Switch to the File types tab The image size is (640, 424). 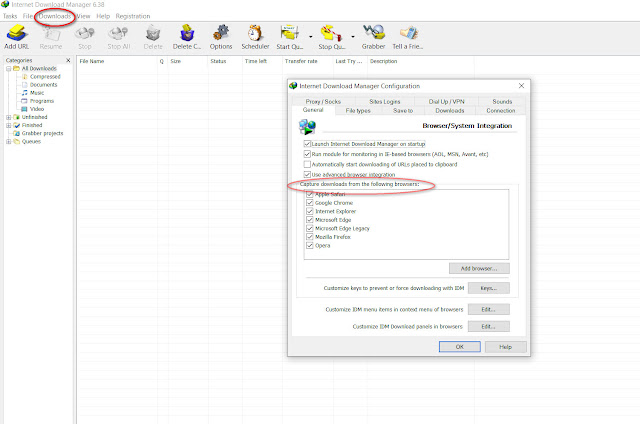[358, 111]
